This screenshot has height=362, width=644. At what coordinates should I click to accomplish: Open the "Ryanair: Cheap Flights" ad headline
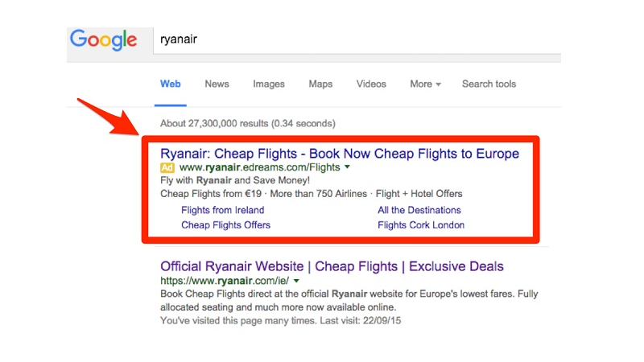point(340,154)
